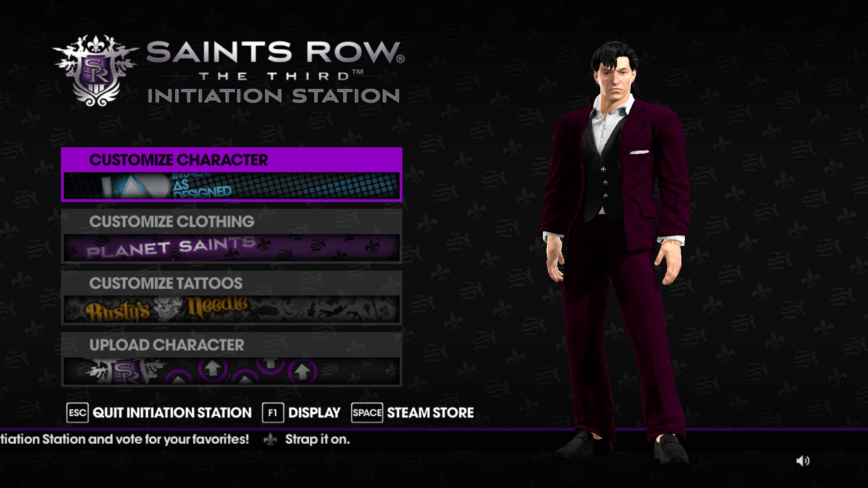The height and width of the screenshot is (488, 868).
Task: Select the Customize Tattoos menu option
Action: pyautogui.click(x=231, y=298)
